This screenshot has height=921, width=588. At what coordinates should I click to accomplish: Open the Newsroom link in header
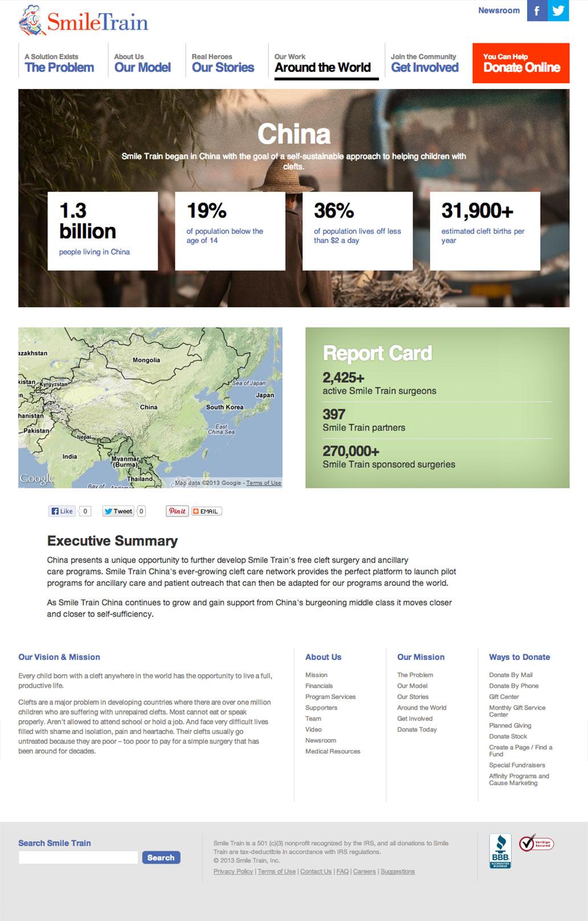[499, 10]
